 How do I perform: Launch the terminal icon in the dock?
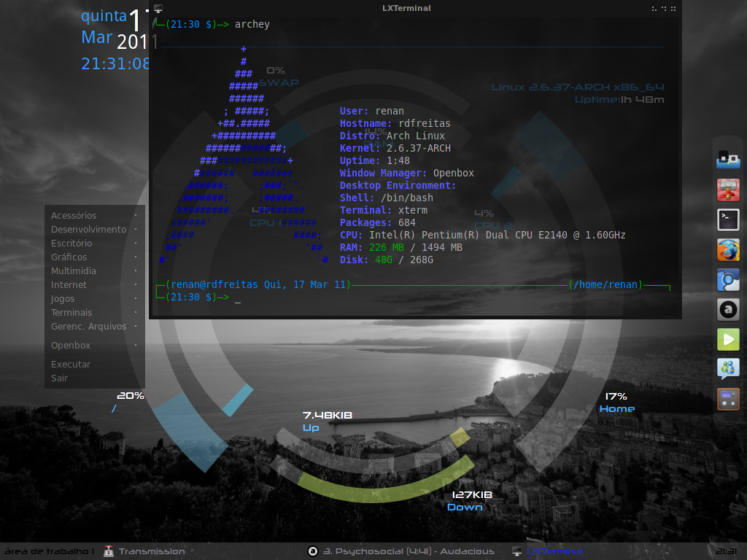[x=728, y=220]
